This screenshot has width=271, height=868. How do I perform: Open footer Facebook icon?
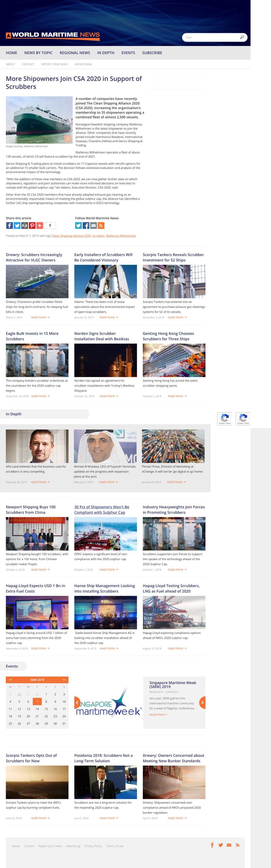coord(212,845)
